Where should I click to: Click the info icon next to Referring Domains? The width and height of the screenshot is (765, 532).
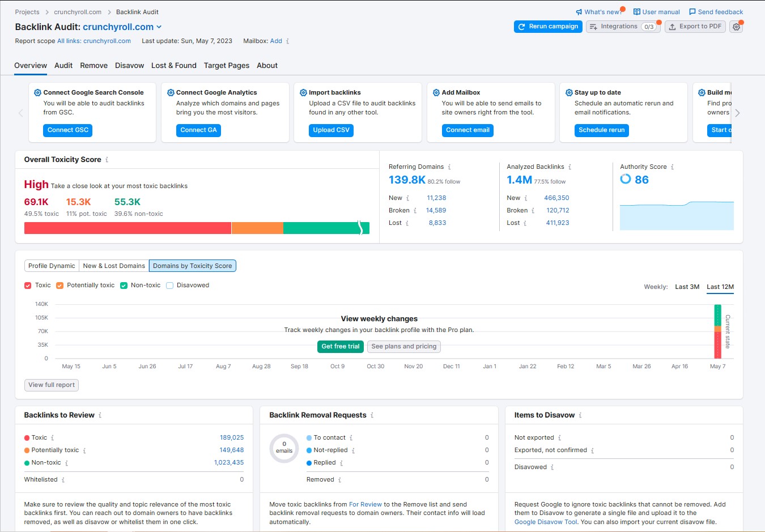coord(449,167)
